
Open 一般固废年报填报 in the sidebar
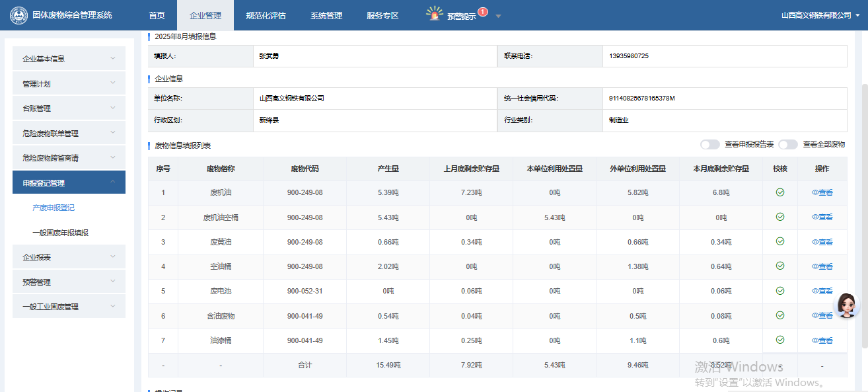pos(60,233)
